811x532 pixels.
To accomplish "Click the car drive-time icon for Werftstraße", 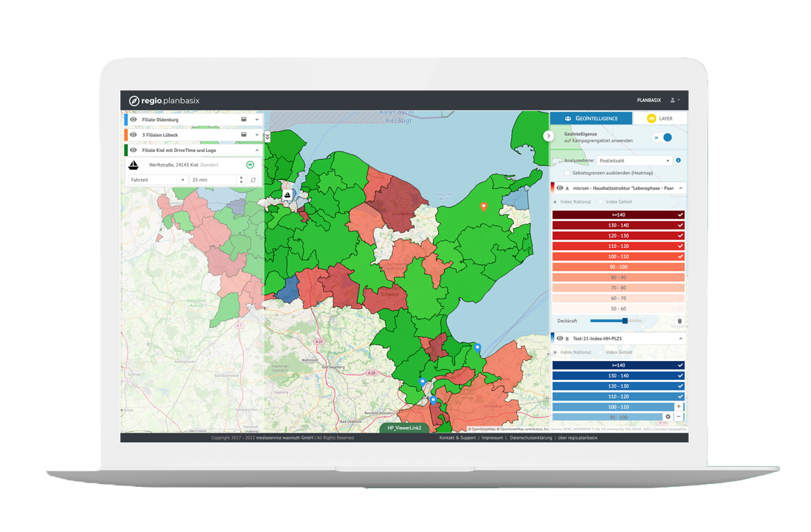I will point(249,165).
